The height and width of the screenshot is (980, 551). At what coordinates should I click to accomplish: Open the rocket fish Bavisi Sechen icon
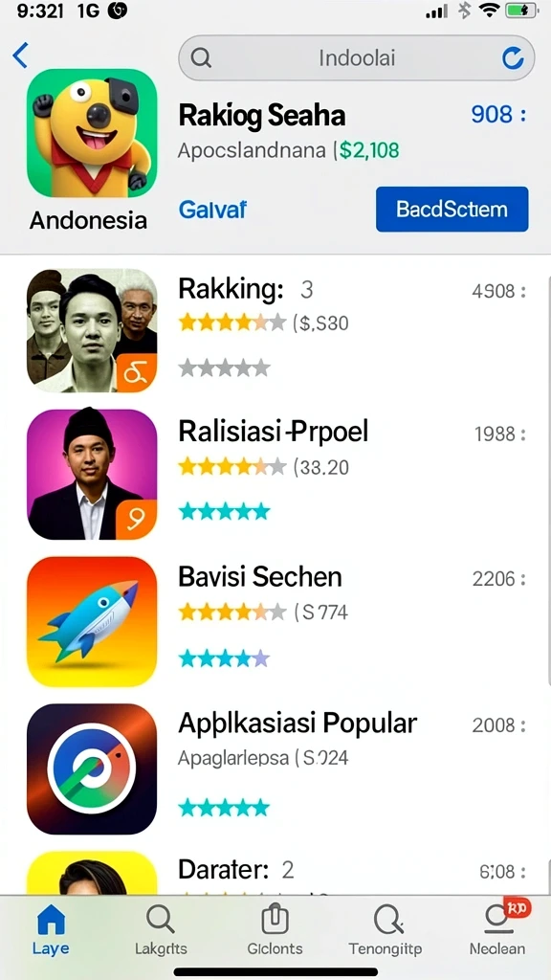pos(92,622)
